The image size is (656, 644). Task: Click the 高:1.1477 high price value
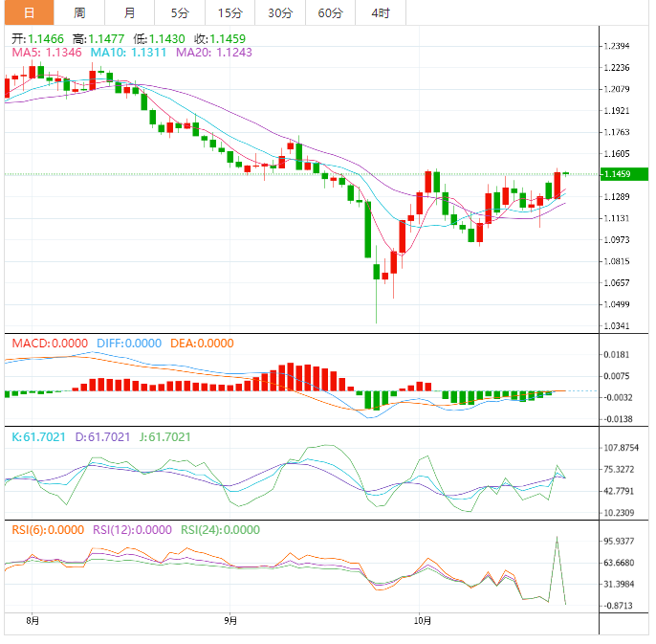(98, 39)
